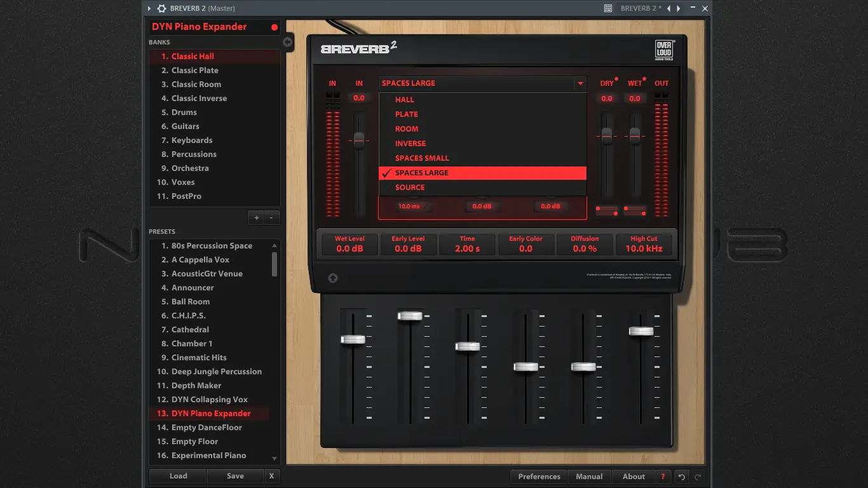
Task: Toggle the red dot beside WET label
Action: coord(644,79)
